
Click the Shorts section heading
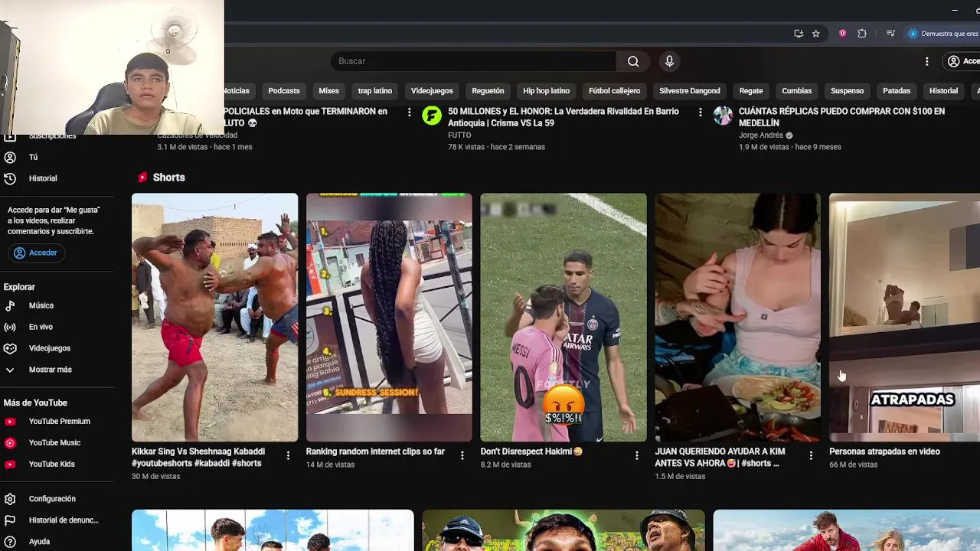(x=168, y=178)
